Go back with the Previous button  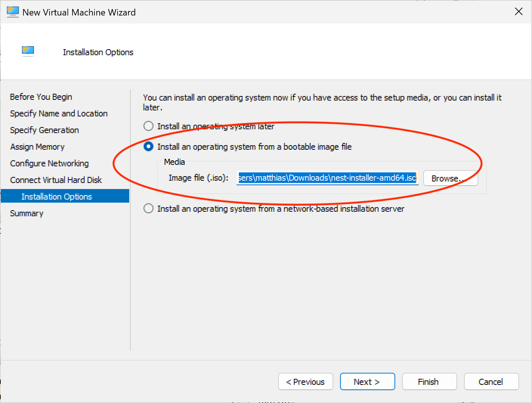[306, 382]
